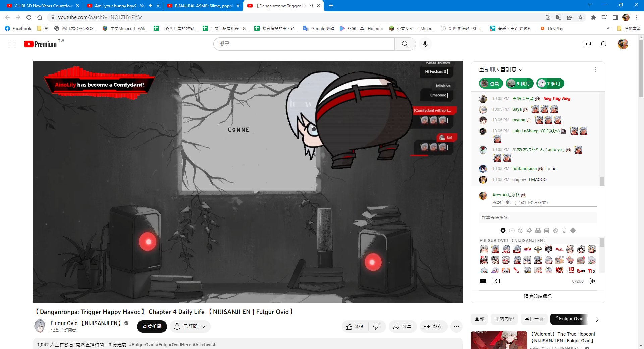Open the #FulgurOvid hashtag link
The width and height of the screenshot is (644, 349).
click(142, 345)
